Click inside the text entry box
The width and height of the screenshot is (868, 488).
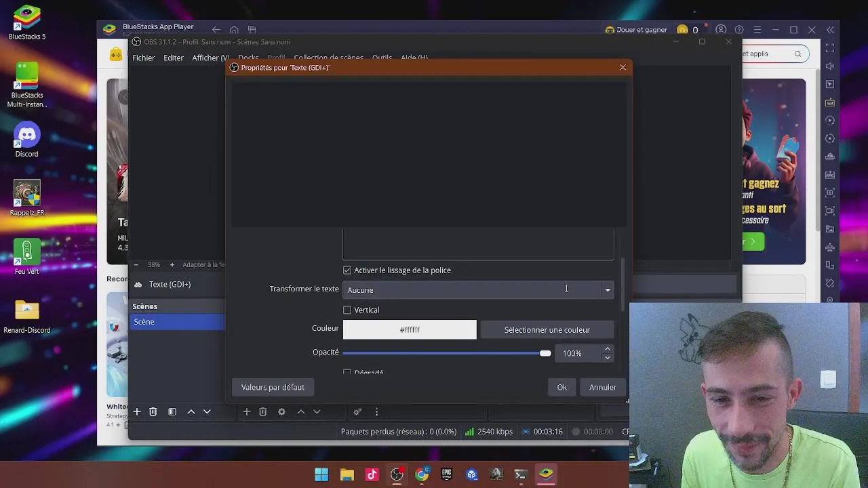(x=478, y=245)
